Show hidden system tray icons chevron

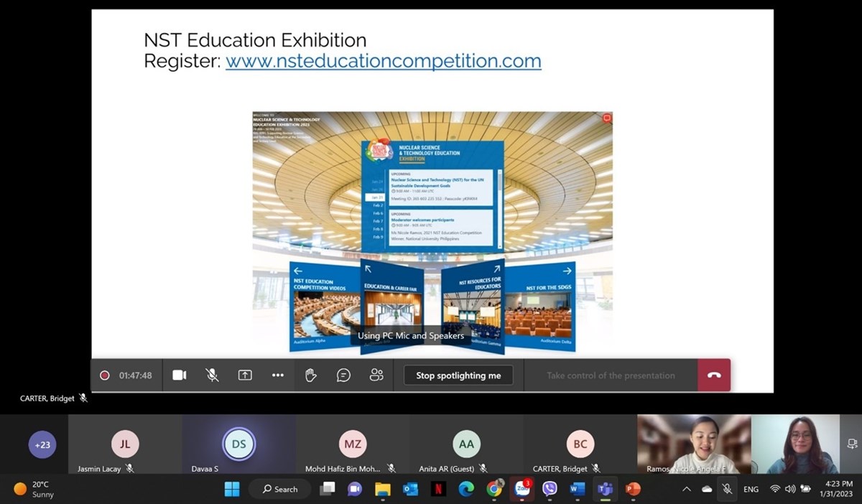click(x=686, y=489)
